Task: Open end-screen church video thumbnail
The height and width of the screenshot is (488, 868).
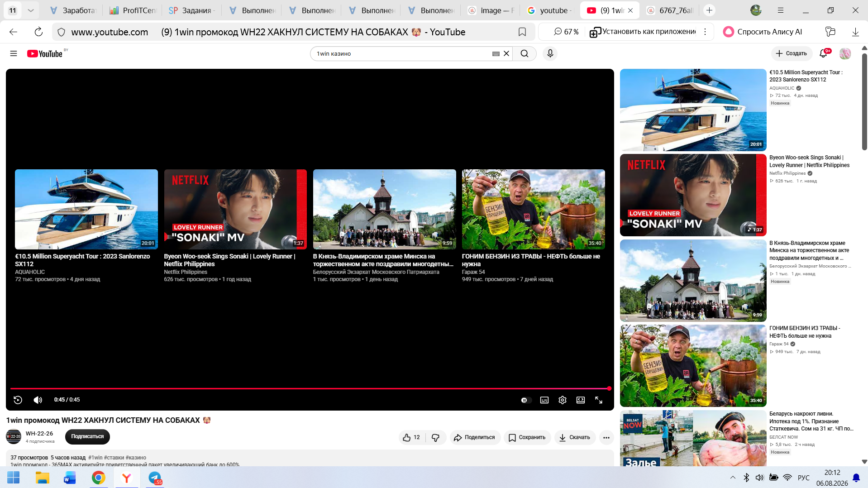Action: 385,209
